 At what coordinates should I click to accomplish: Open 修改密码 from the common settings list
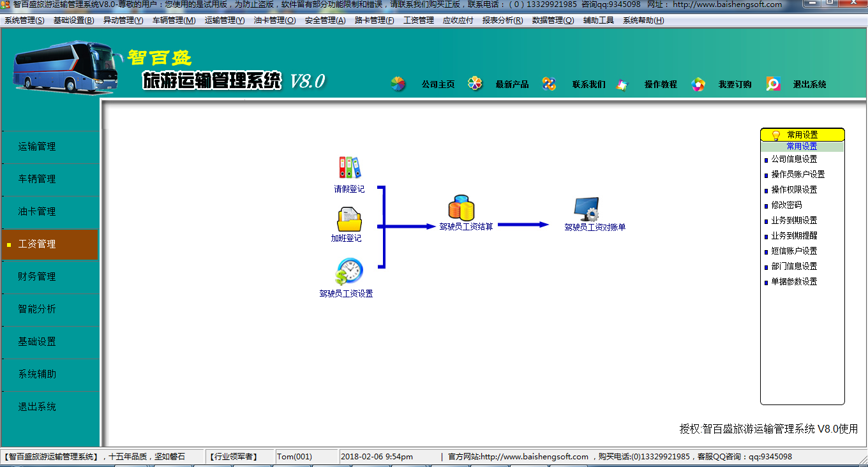pyautogui.click(x=786, y=205)
